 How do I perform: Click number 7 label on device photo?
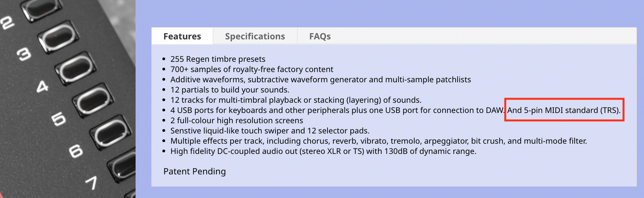click(91, 183)
